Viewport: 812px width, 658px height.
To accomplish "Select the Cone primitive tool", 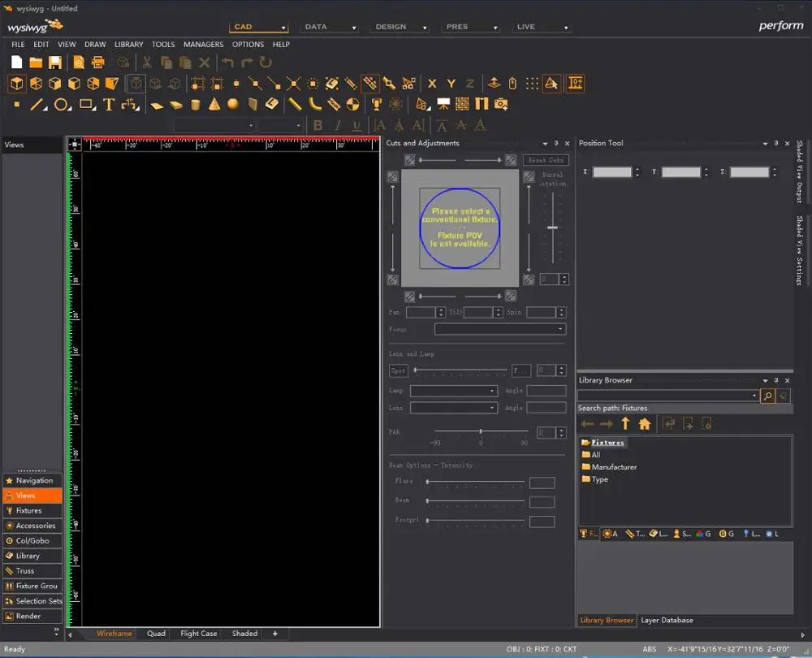I will tap(214, 104).
